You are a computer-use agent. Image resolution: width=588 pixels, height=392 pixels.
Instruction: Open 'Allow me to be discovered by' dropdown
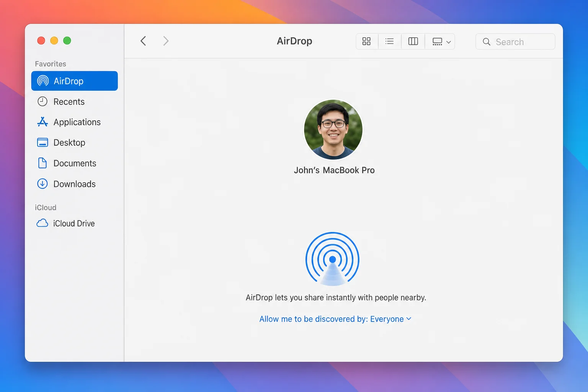[x=335, y=319]
